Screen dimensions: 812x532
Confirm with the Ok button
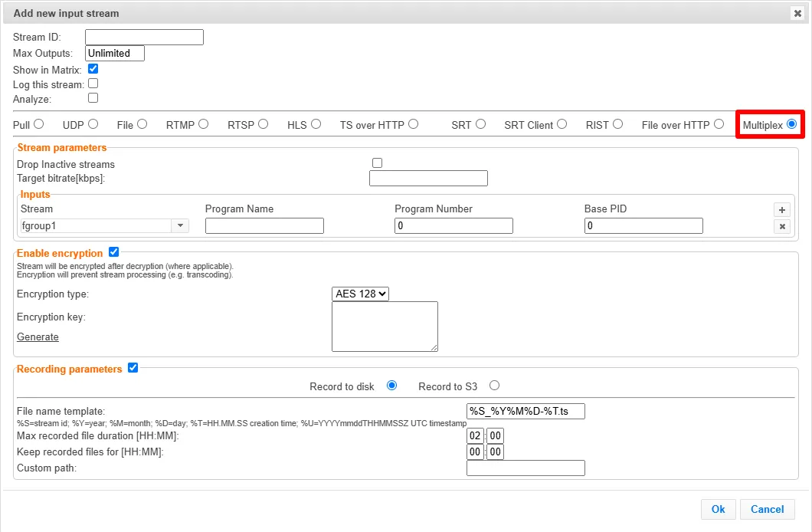(x=719, y=509)
